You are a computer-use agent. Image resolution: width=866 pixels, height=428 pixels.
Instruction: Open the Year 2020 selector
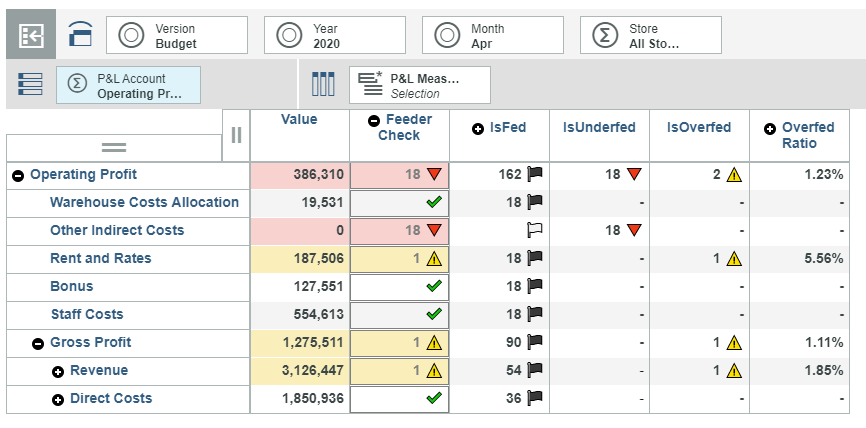coord(335,36)
